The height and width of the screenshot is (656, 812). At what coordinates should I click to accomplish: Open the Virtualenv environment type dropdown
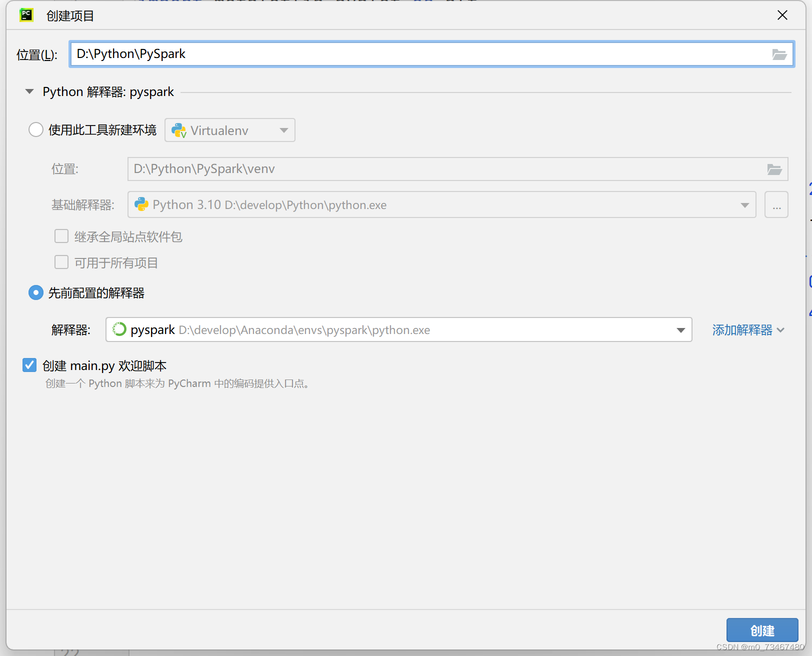(x=284, y=130)
